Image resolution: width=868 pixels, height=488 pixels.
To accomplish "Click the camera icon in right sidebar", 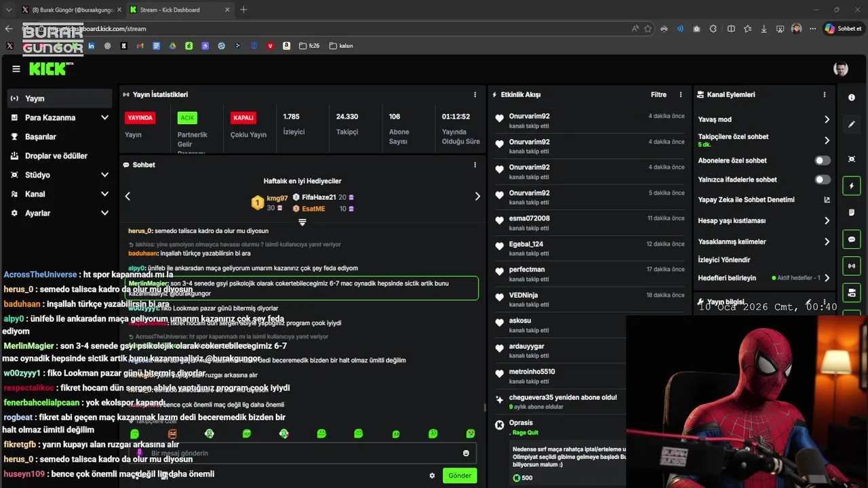I will pyautogui.click(x=852, y=293).
